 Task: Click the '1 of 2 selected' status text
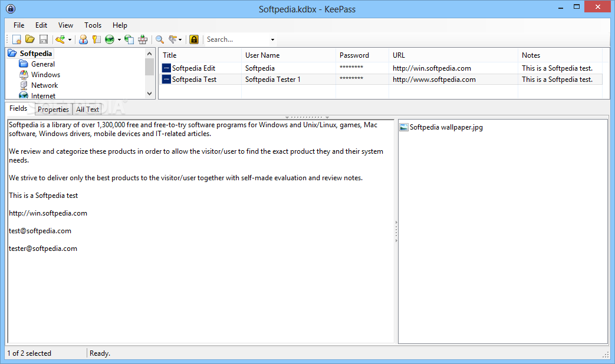pos(29,353)
